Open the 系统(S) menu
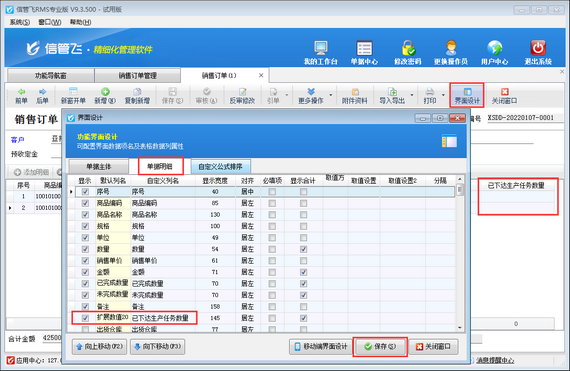This screenshot has height=371, width=570. click(20, 22)
